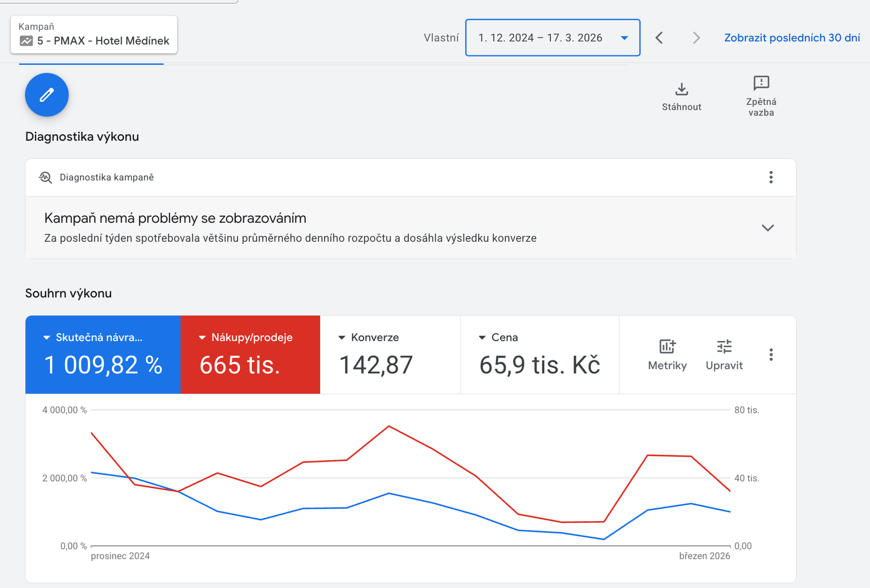The image size is (870, 588).
Task: Open Skutečná návratnost metric dropdown
Action: coord(47,337)
